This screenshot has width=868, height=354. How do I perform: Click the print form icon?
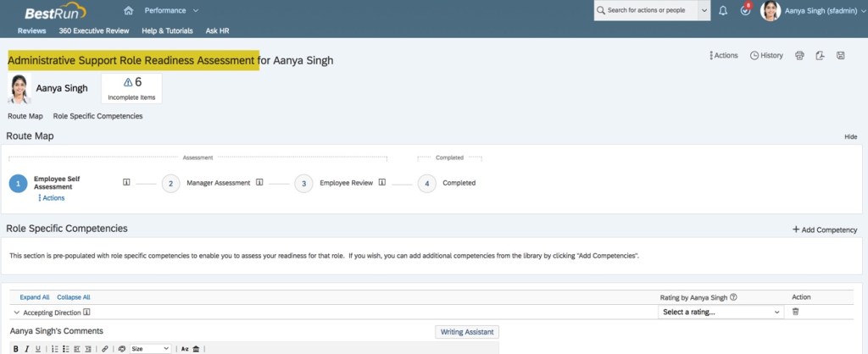pos(799,56)
